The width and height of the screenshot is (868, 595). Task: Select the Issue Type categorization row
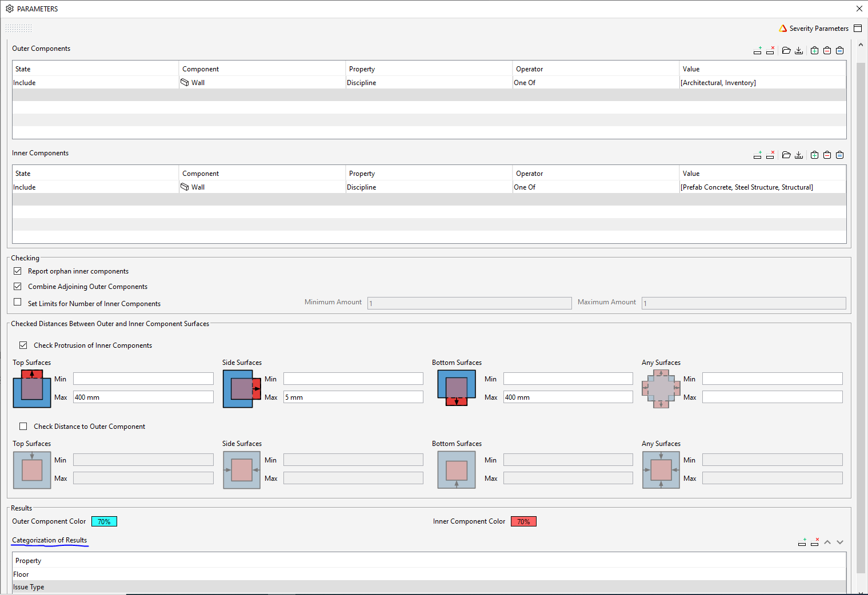coord(429,587)
